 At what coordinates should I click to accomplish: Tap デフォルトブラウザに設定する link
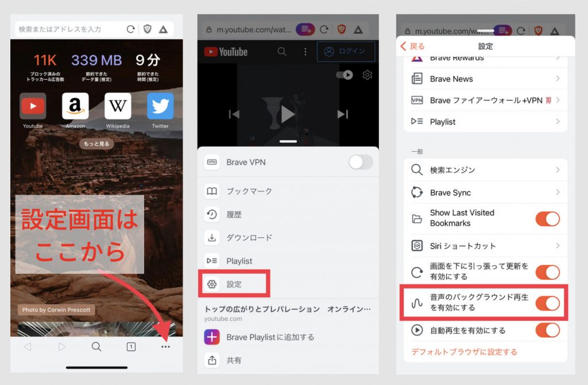tap(464, 352)
